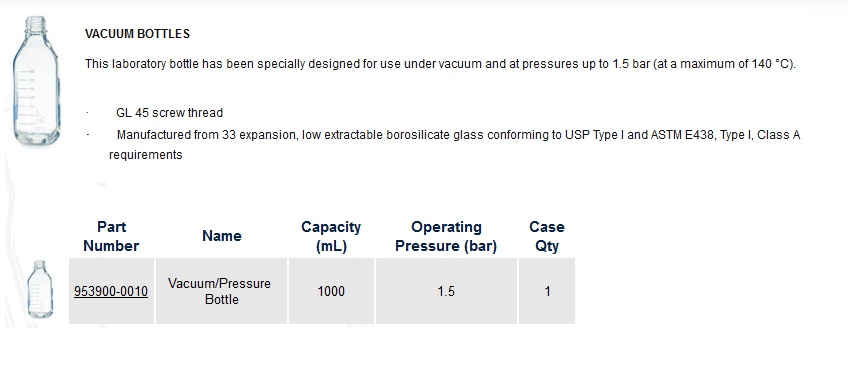The height and width of the screenshot is (376, 848).
Task: Click the bullet dot before Manufactured
Action: coord(88,135)
